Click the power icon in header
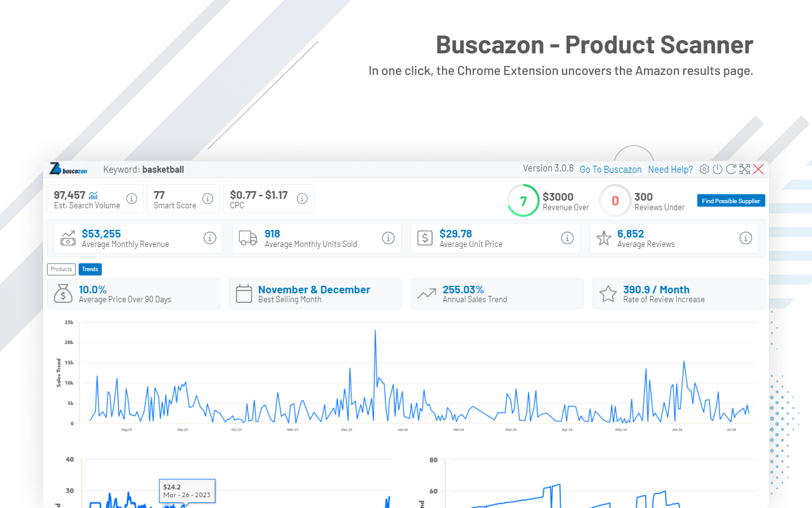This screenshot has width=812, height=508. coord(717,169)
